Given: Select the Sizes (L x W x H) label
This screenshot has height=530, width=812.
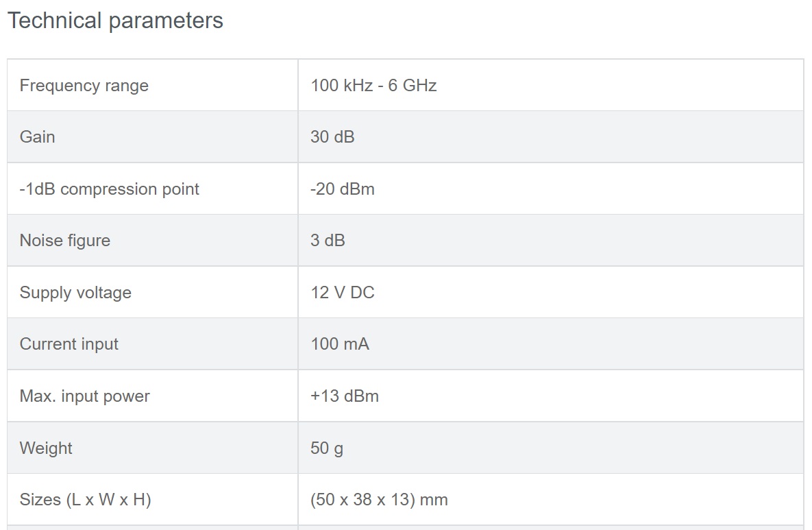Looking at the screenshot, I should [86, 500].
